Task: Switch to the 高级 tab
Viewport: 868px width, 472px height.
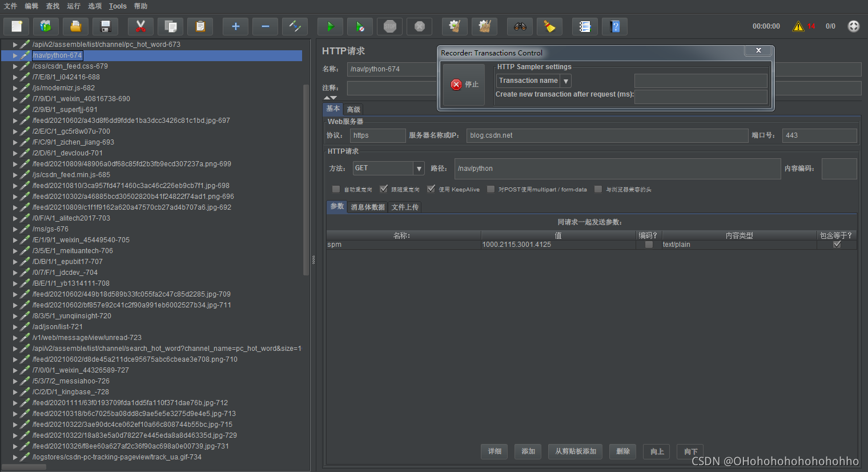Action: pyautogui.click(x=353, y=110)
